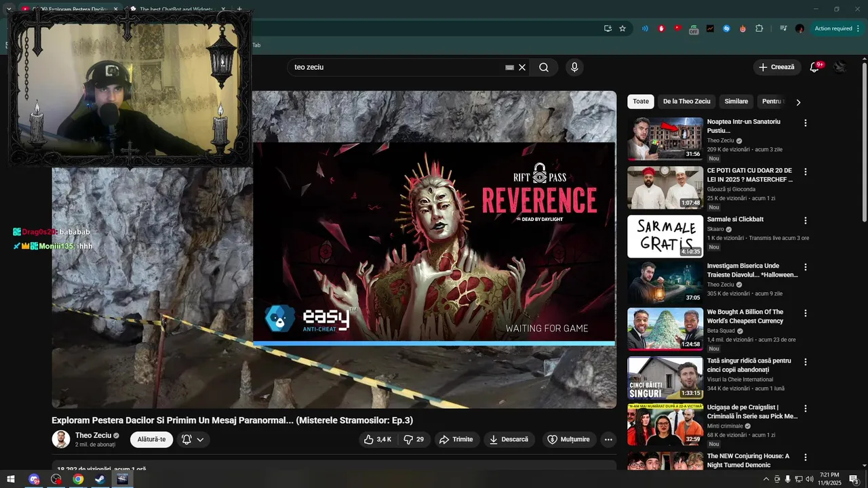Open the Tată singur ridică casă thumbnail
The width and height of the screenshot is (868, 488).
[x=665, y=378]
